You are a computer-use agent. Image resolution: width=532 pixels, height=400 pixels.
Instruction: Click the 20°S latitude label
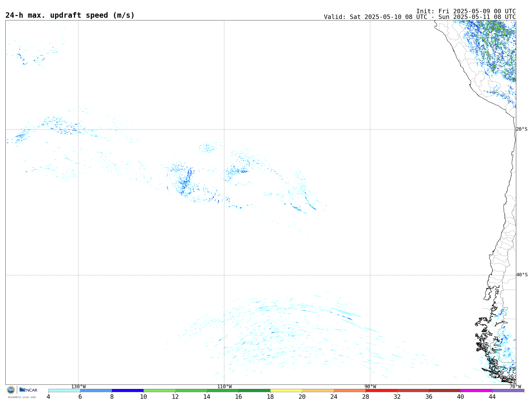pos(522,129)
